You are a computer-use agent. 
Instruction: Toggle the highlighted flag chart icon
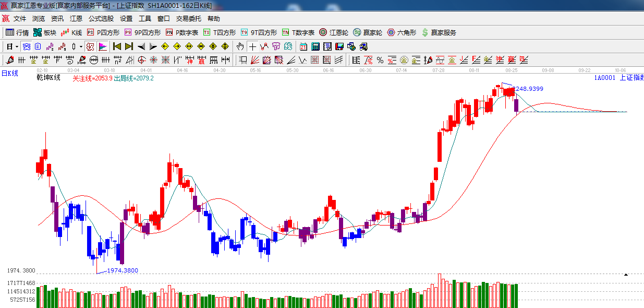(102, 46)
